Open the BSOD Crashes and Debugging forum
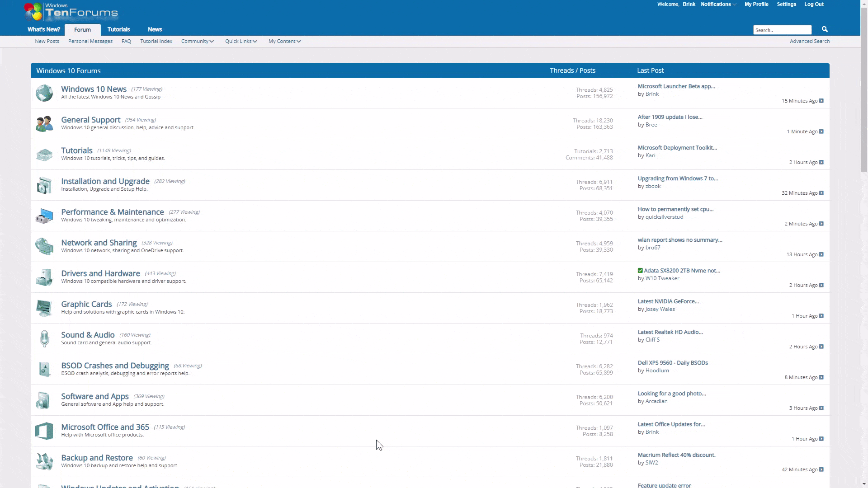This screenshot has height=488, width=868. (115, 366)
